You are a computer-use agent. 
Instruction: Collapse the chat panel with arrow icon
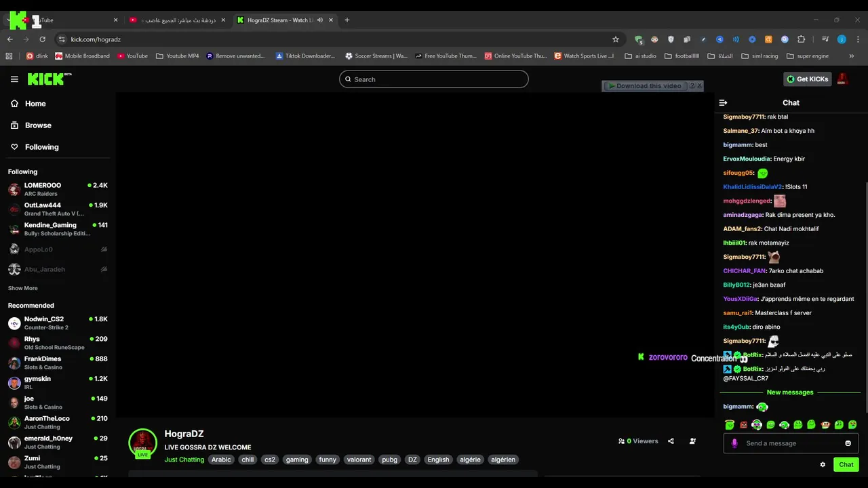723,103
